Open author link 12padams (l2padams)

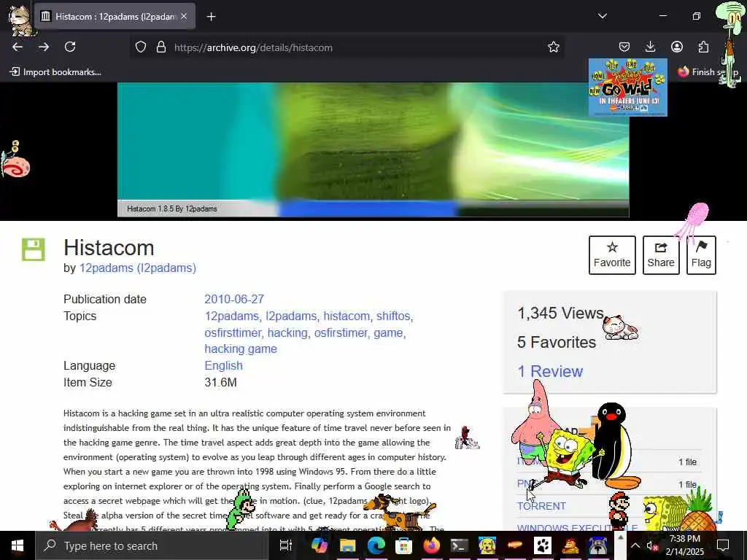pyautogui.click(x=138, y=268)
